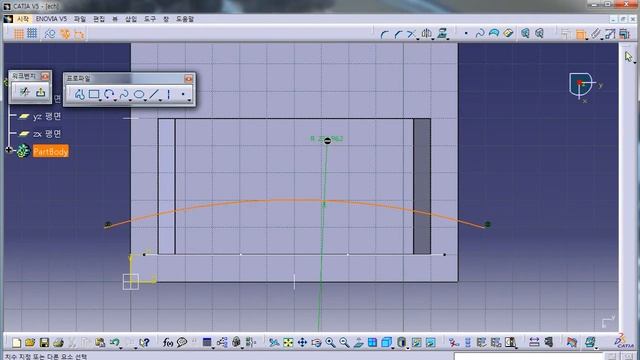Select the Ellipse tool
The height and width of the screenshot is (360, 640).
pos(139,95)
